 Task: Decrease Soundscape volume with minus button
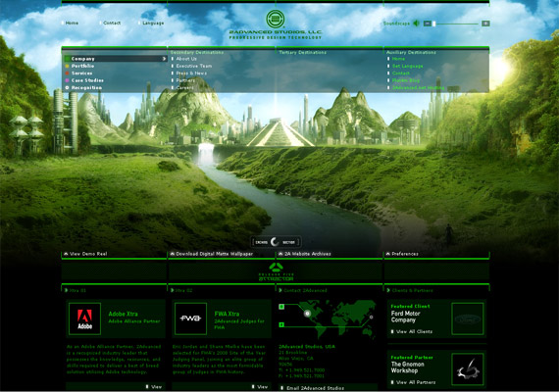point(427,24)
